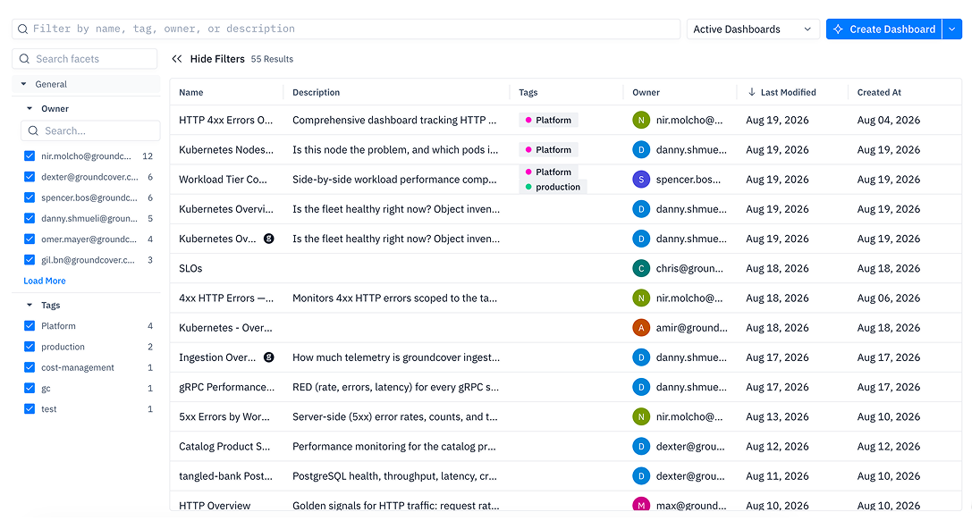
Task: Click the badge icon on the Kubernetes Ov... row
Action: (269, 239)
